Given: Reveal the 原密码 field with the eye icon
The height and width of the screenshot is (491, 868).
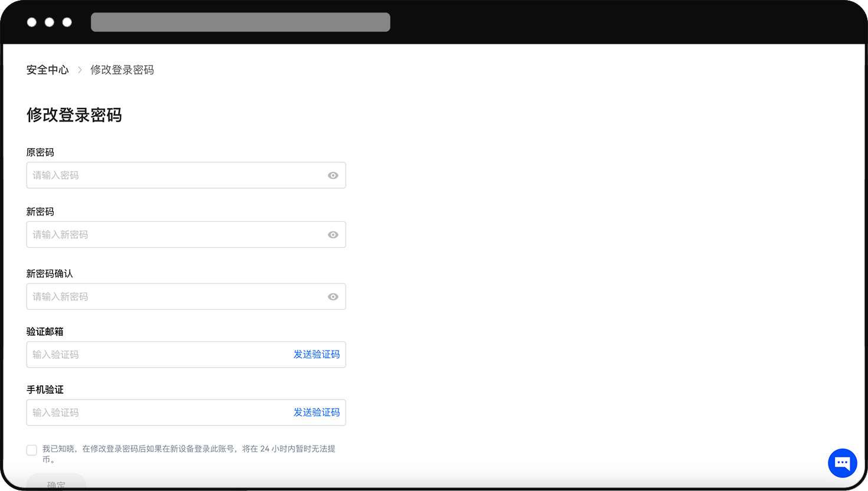Looking at the screenshot, I should [x=333, y=175].
